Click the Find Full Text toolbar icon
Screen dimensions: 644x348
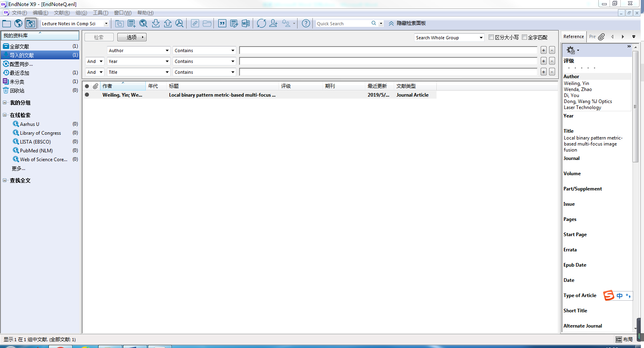pyautogui.click(x=179, y=24)
